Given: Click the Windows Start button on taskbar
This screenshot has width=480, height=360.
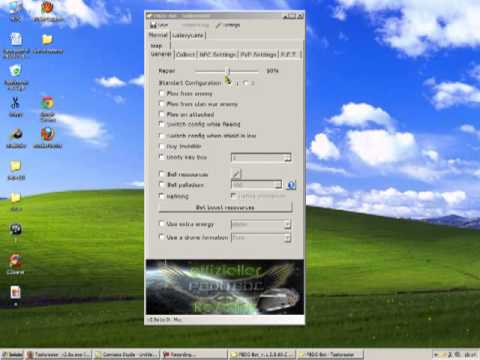Looking at the screenshot, I should tap(12, 355).
